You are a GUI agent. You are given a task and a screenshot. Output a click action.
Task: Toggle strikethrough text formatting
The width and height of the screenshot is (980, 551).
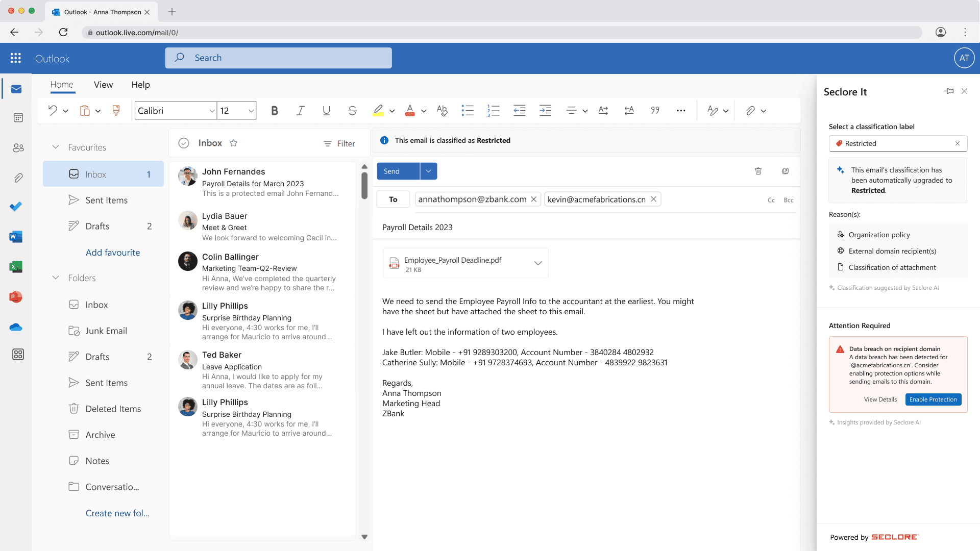(x=352, y=111)
